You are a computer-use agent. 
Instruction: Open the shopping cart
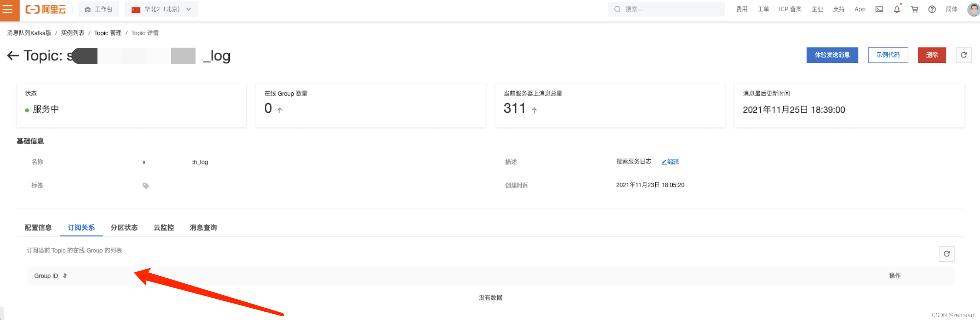915,10
